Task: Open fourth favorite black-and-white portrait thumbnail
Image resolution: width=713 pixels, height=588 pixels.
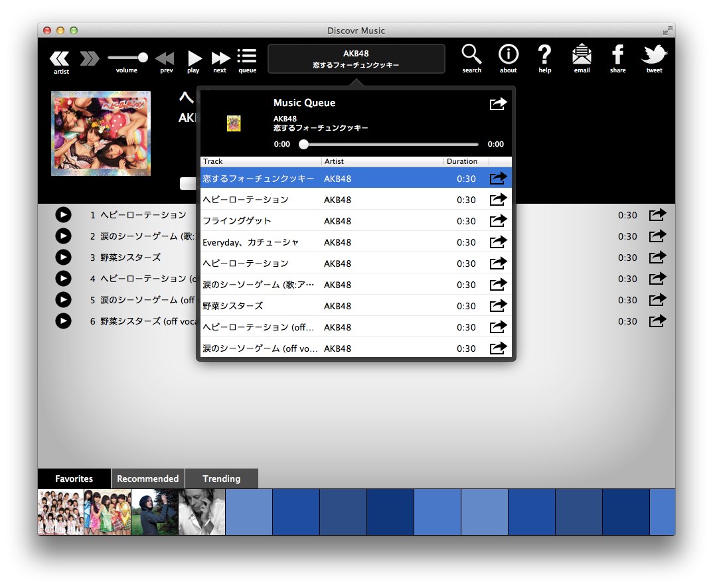Action: tap(202, 512)
